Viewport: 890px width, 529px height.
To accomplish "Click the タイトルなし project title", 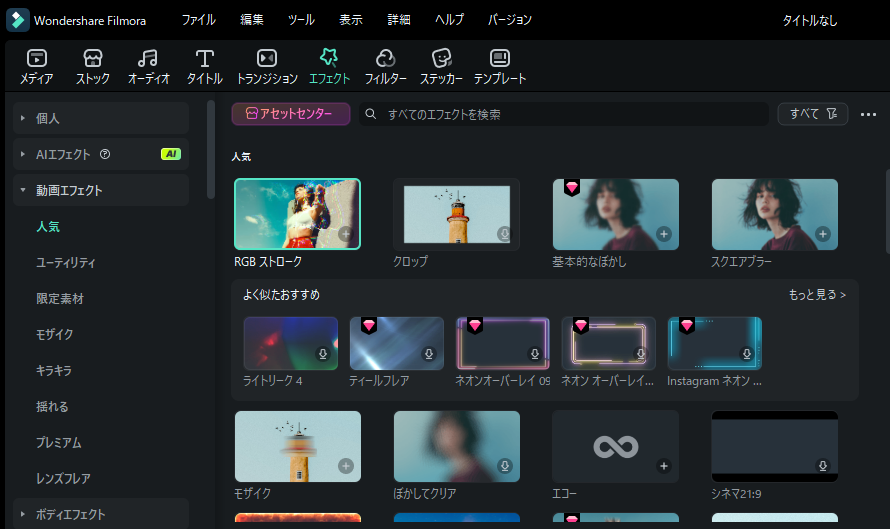I will 810,20.
